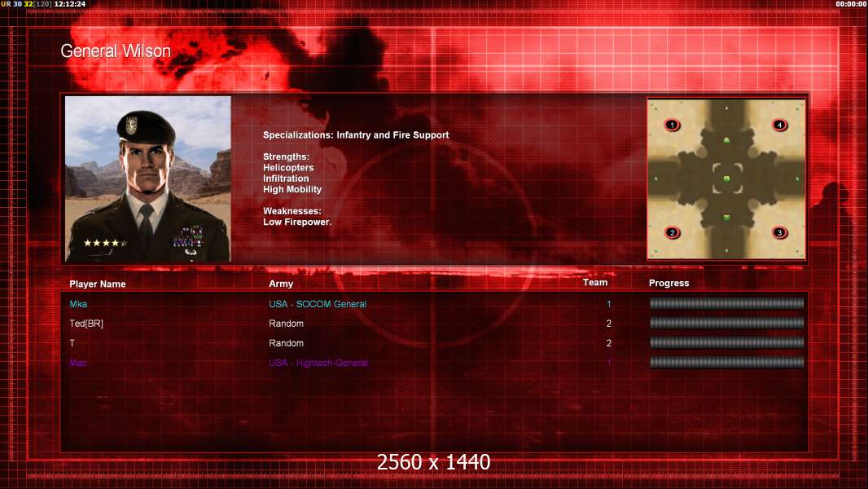Click the green marker above minimap center
The height and width of the screenshot is (489, 868).
pos(726,141)
